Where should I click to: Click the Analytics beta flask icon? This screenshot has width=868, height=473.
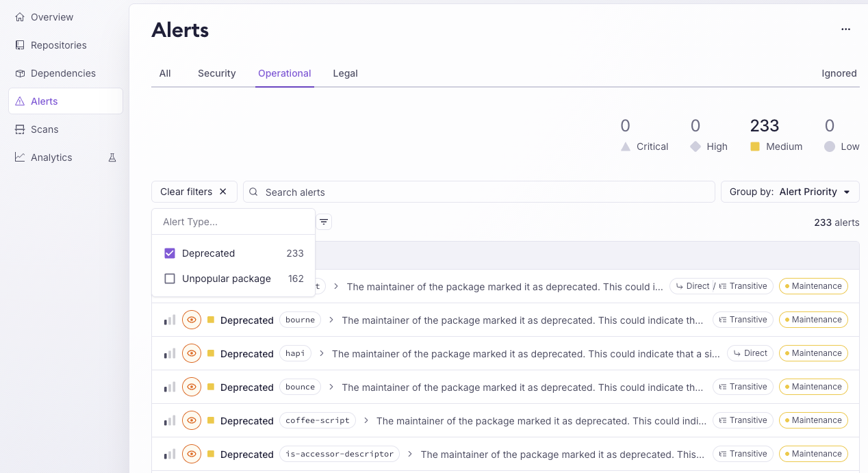112,157
